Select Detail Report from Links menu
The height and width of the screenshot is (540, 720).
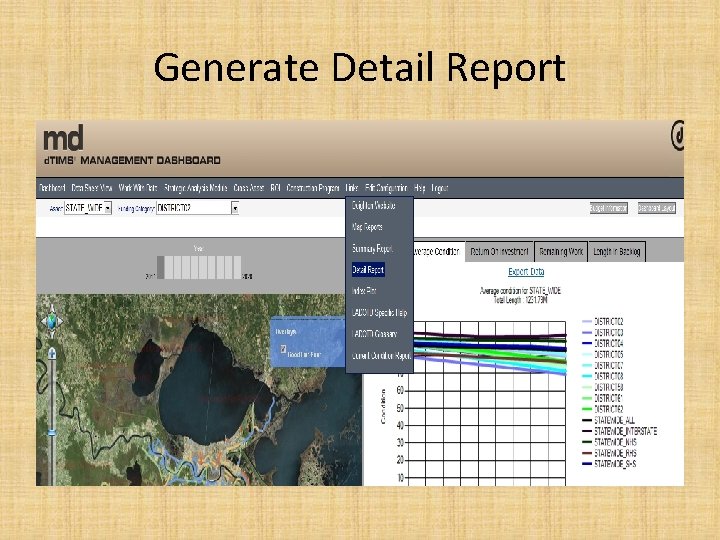[x=368, y=270]
